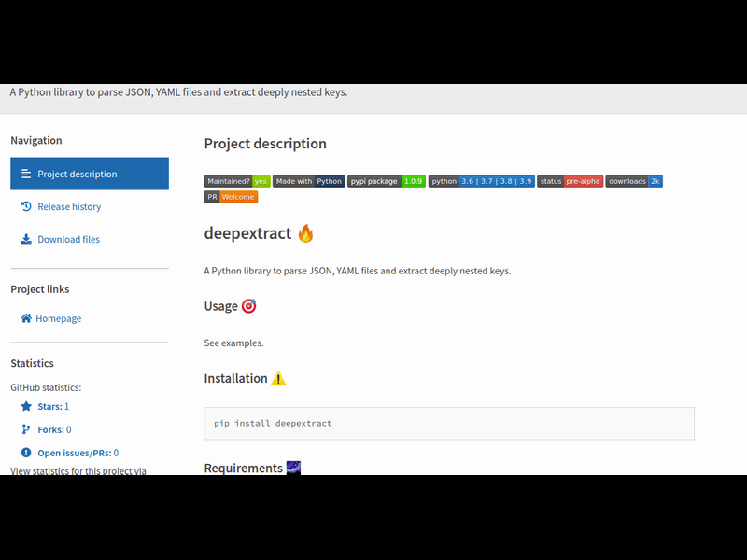This screenshot has height=560, width=747.
Task: Open the project Homepage link
Action: pos(58,319)
